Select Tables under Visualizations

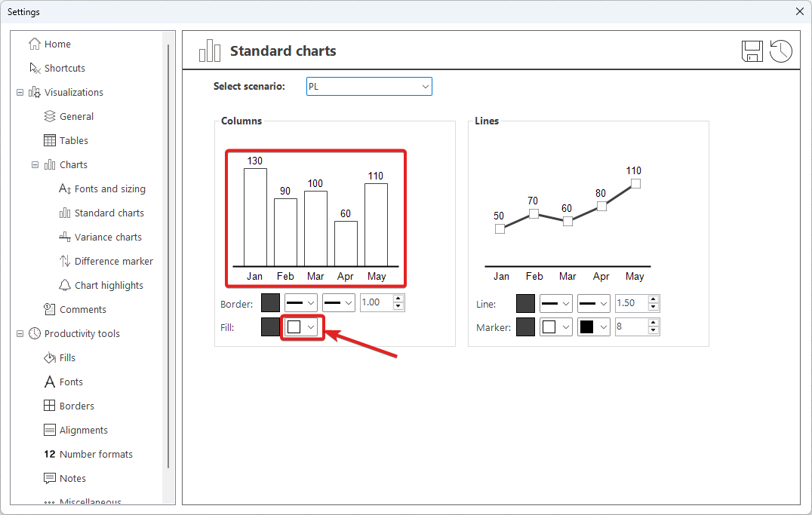74,140
